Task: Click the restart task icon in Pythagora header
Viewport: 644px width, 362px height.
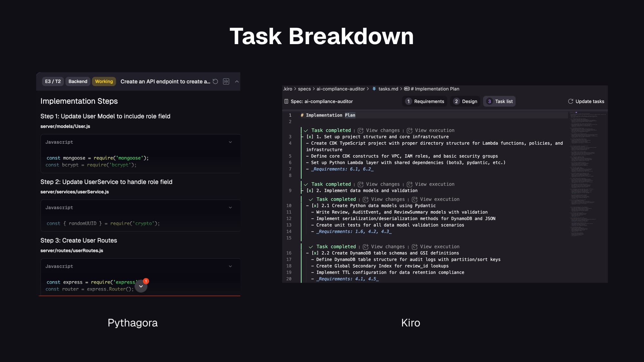Action: tap(215, 81)
